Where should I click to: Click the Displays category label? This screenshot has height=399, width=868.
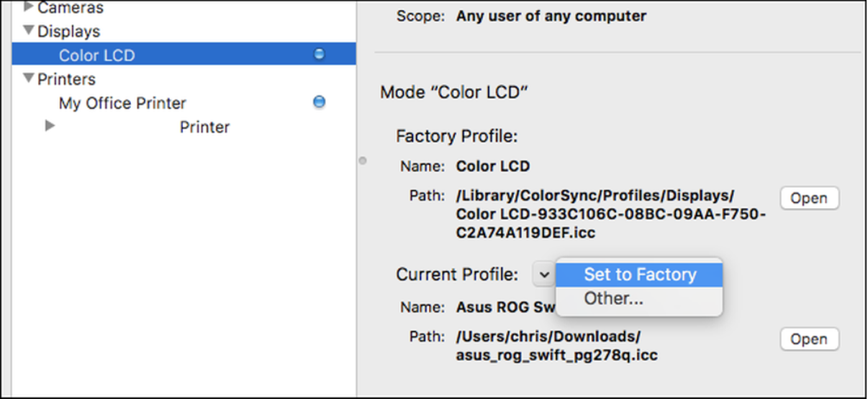coord(68,31)
